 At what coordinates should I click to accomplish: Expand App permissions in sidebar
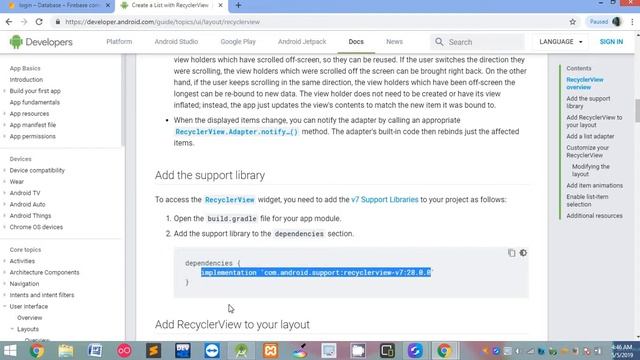[4, 136]
